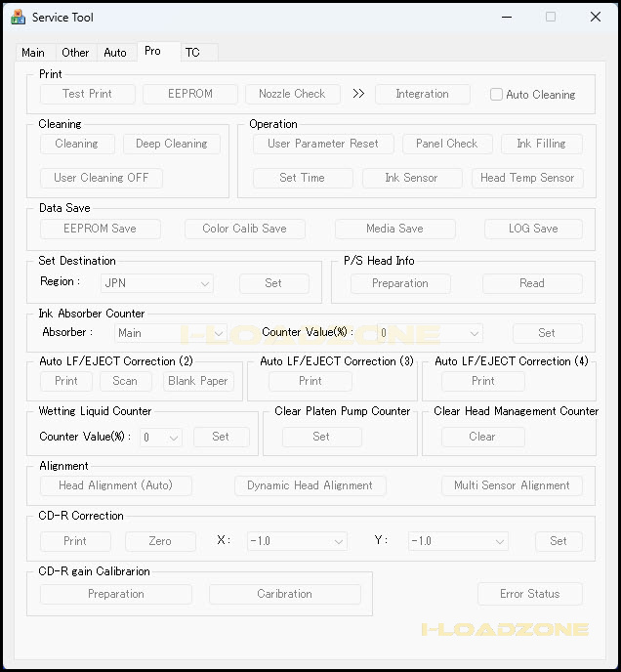Image resolution: width=621 pixels, height=672 pixels.
Task: Switch to the TC tab
Action: point(192,53)
